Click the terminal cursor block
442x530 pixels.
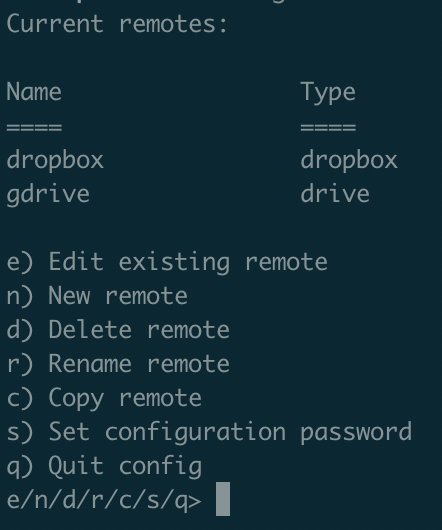(x=223, y=499)
